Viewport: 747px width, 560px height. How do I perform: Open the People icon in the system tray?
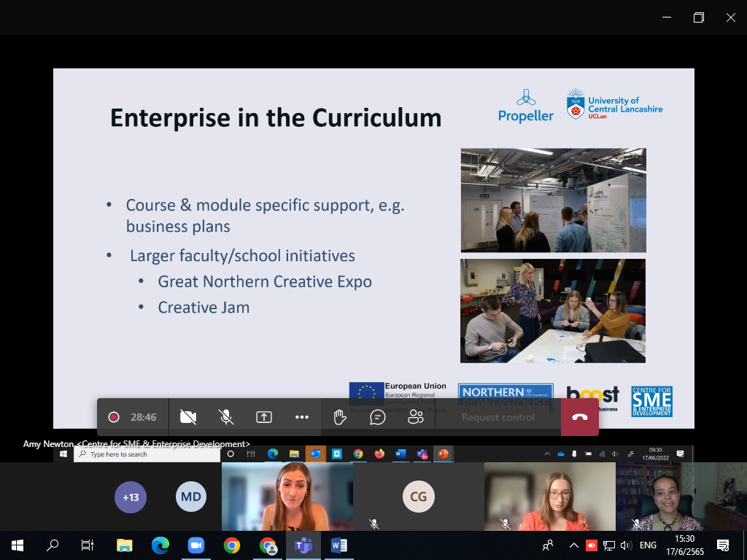(548, 545)
